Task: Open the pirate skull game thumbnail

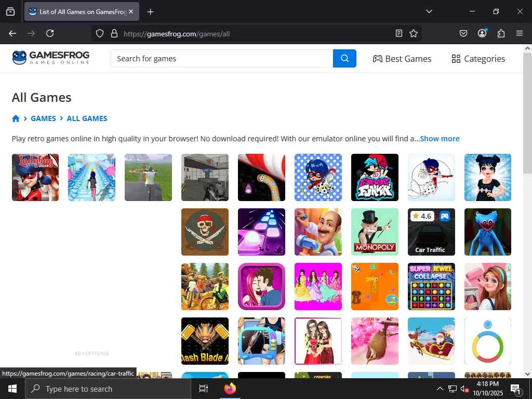Action: click(205, 232)
